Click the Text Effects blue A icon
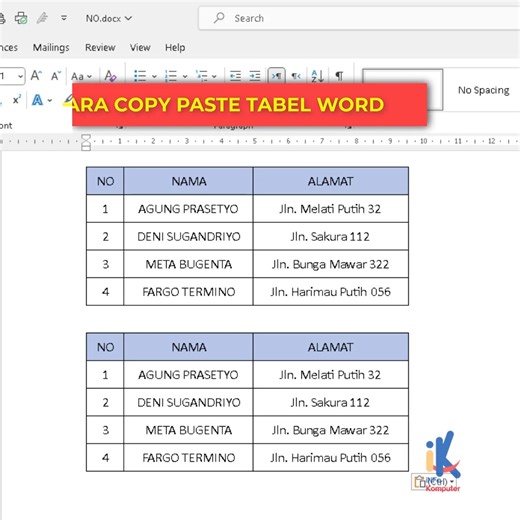The width and height of the screenshot is (520, 520). [37, 100]
